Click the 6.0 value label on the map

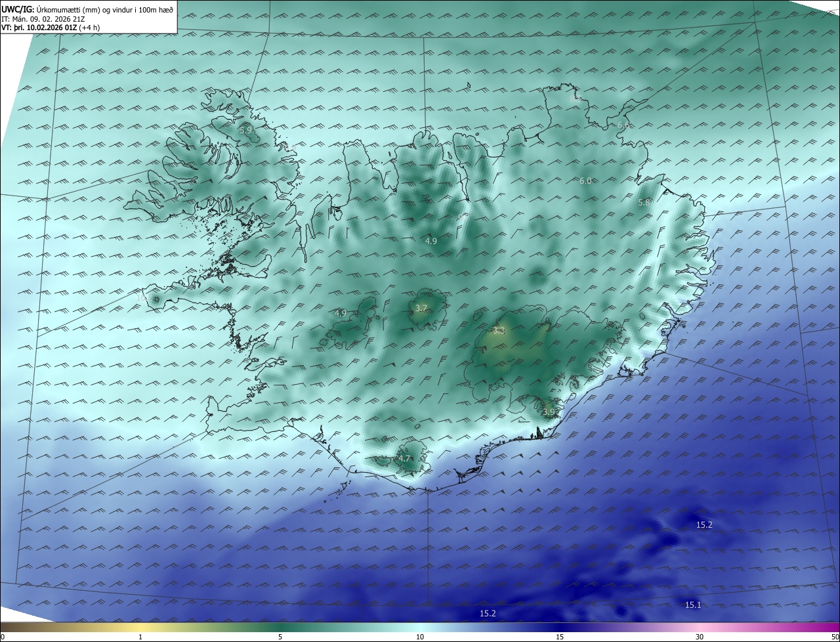pyautogui.click(x=585, y=181)
